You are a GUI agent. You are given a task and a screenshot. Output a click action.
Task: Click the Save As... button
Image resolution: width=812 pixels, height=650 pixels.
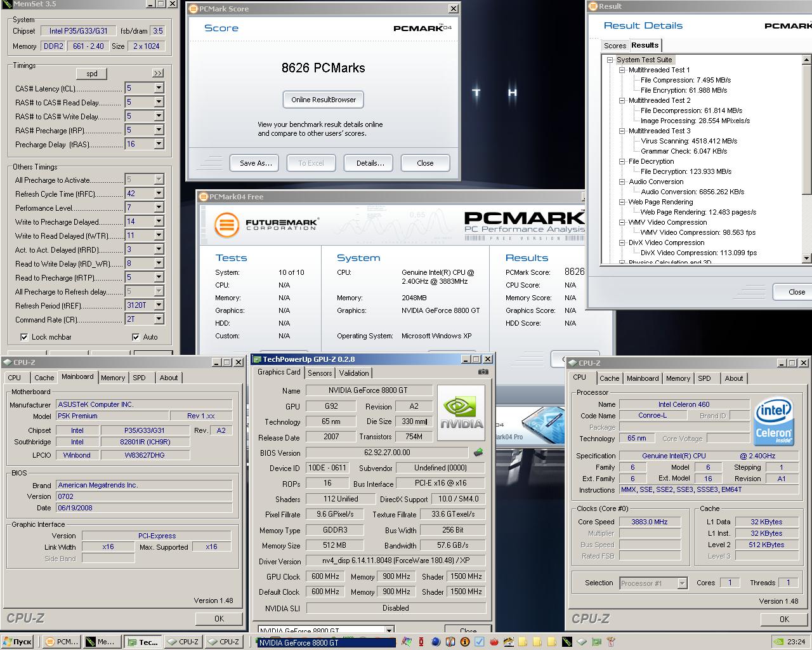[x=256, y=163]
